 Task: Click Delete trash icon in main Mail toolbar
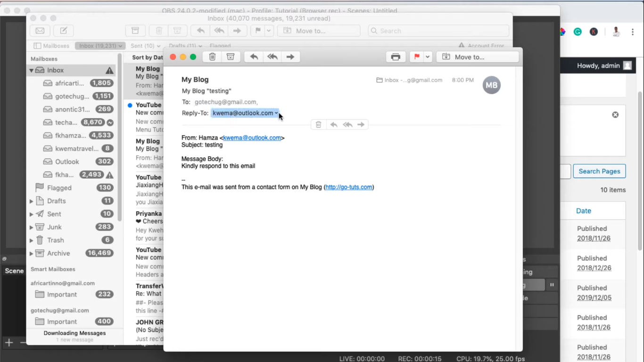click(x=159, y=31)
